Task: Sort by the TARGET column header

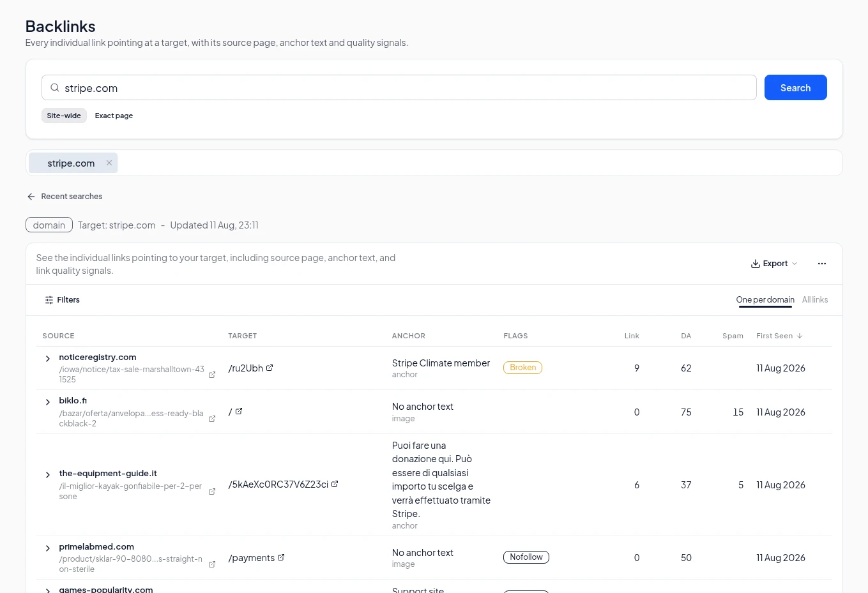Action: [243, 336]
